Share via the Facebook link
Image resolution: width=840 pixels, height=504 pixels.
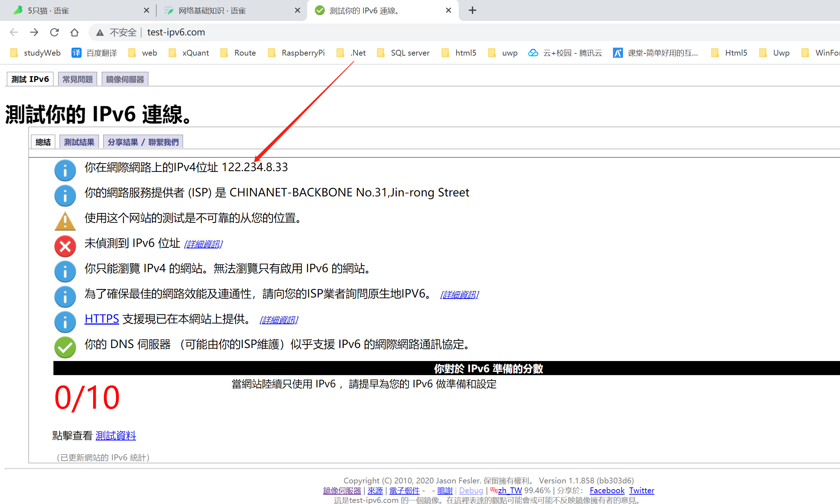[x=607, y=491]
